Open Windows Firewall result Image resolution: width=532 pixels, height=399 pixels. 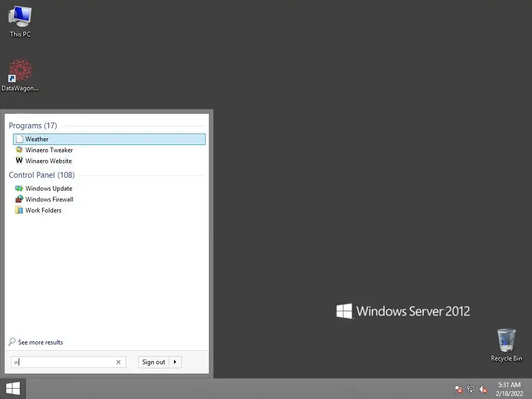point(49,199)
